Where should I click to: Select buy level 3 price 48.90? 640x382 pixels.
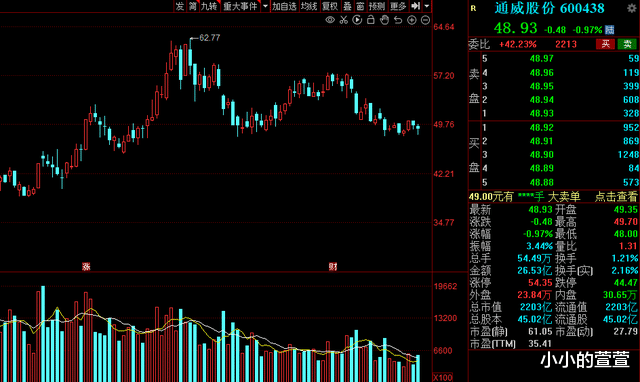coord(541,154)
